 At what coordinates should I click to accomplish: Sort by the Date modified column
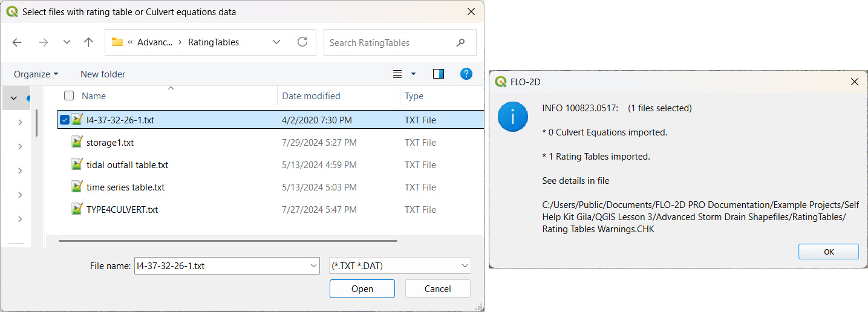pyautogui.click(x=311, y=96)
